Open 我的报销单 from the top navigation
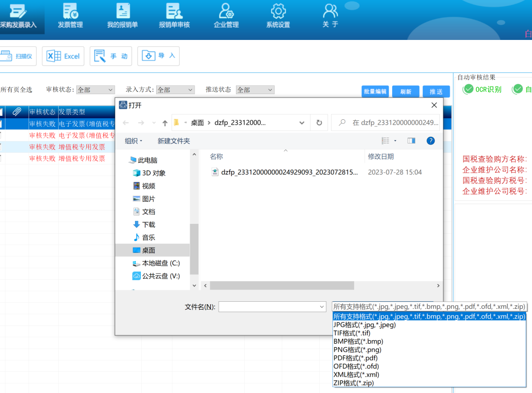The width and height of the screenshot is (532, 393). point(122,16)
